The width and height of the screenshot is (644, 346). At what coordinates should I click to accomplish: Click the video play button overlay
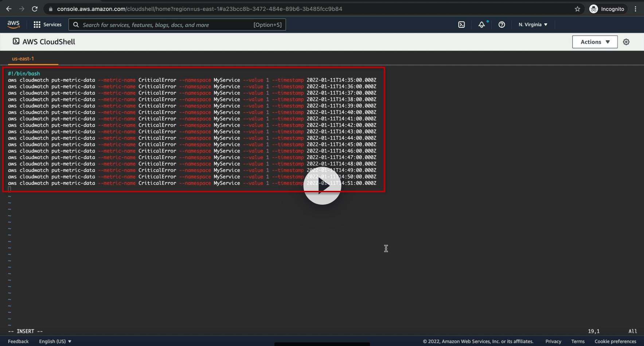point(322,186)
